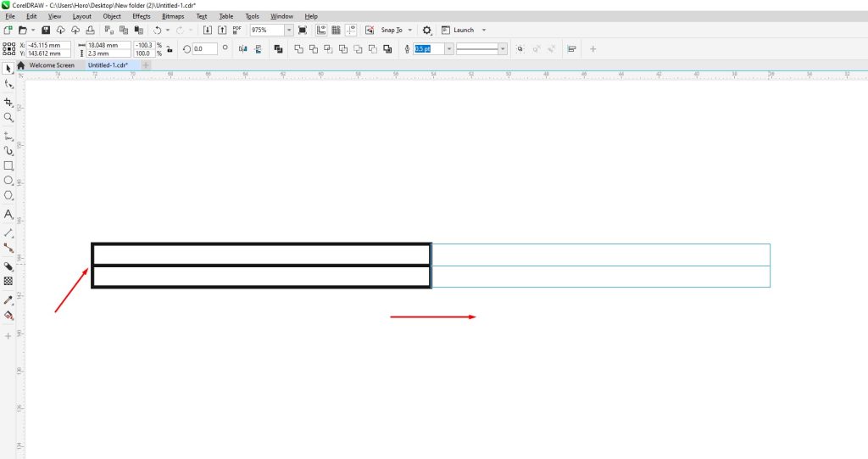Save the document with floppy icon
Image resolution: width=868 pixels, height=459 pixels.
coord(46,30)
